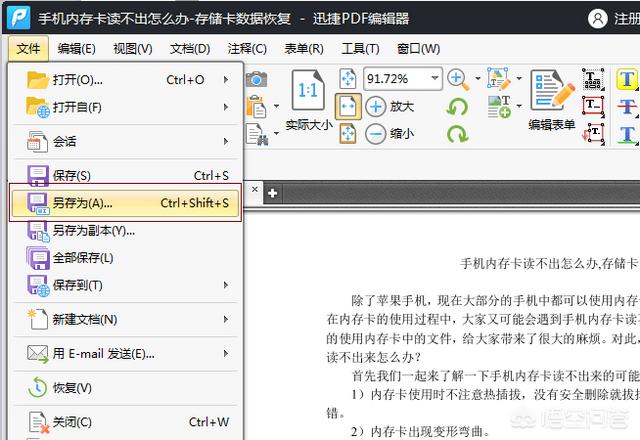This screenshot has width=640, height=440.
Task: Choose 打开自(F) in file menu
Action: (126, 107)
